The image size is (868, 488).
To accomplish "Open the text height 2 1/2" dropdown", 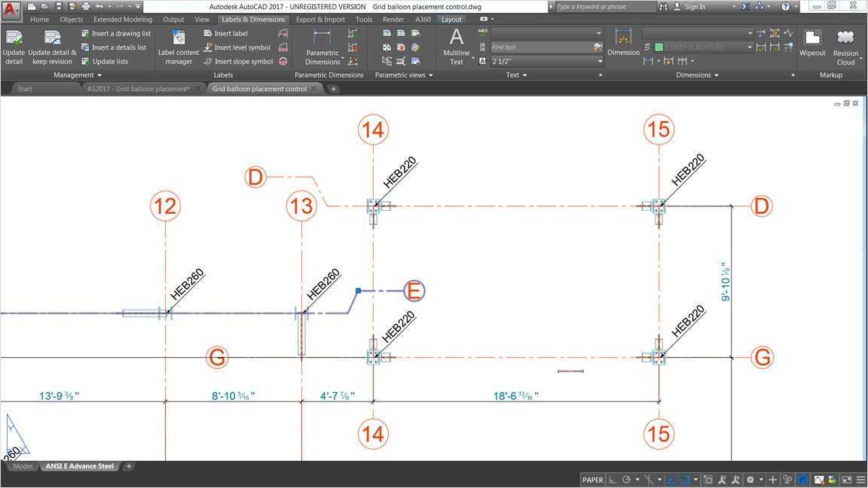I will coord(600,62).
